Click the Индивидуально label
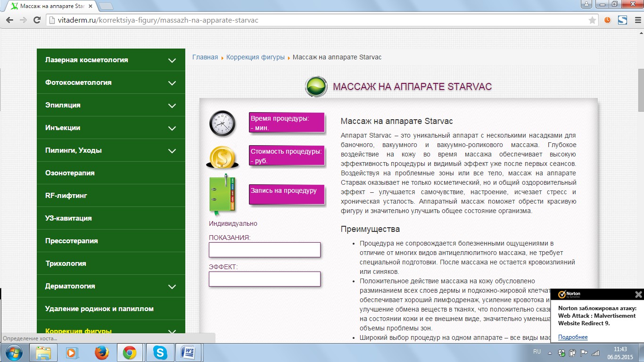The height and width of the screenshot is (362, 644). click(233, 223)
